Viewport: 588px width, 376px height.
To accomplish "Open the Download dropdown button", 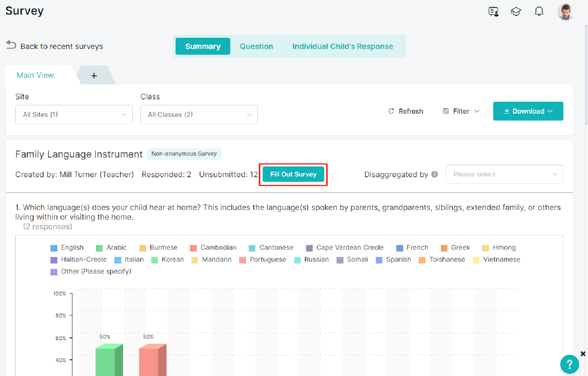I will [528, 111].
